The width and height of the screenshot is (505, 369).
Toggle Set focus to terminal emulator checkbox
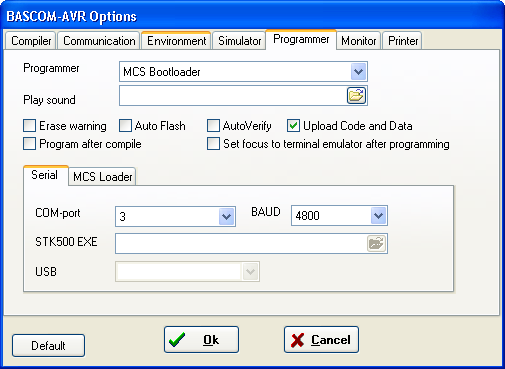213,144
